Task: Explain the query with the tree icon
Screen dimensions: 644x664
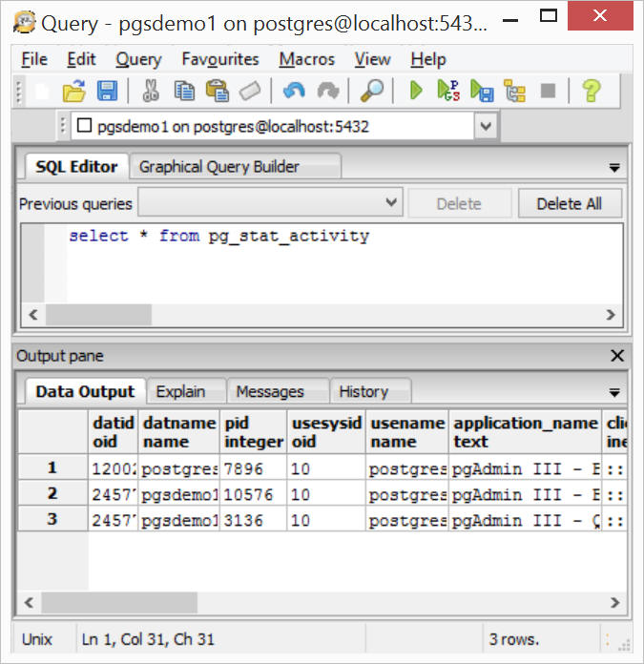Action: pyautogui.click(x=514, y=91)
